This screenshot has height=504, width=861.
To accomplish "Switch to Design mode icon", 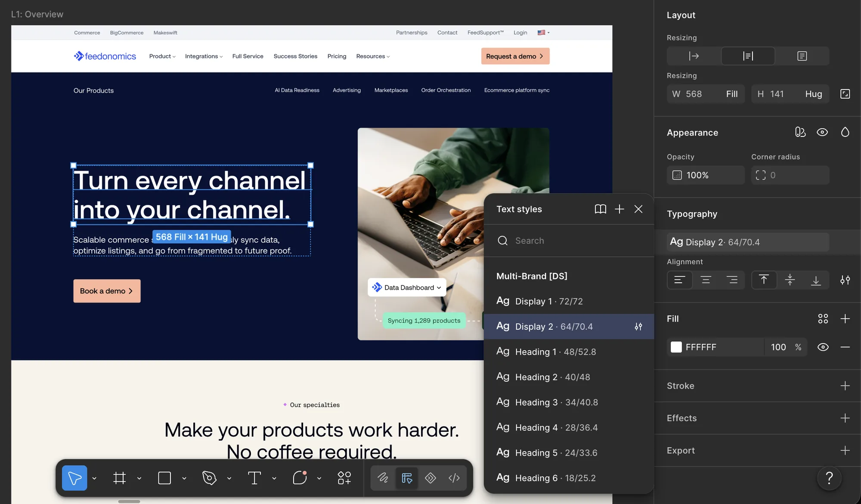I will coord(407,478).
